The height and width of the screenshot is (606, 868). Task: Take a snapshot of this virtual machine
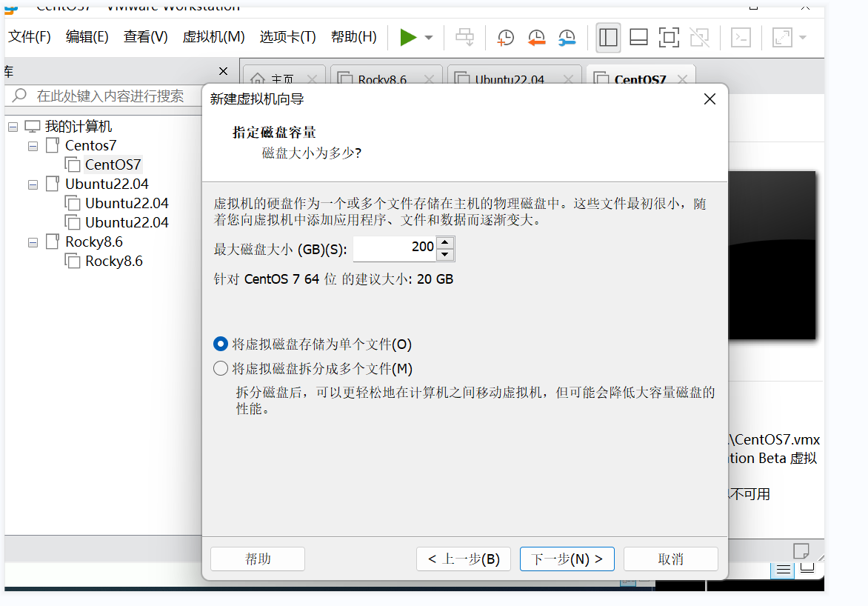coord(505,37)
